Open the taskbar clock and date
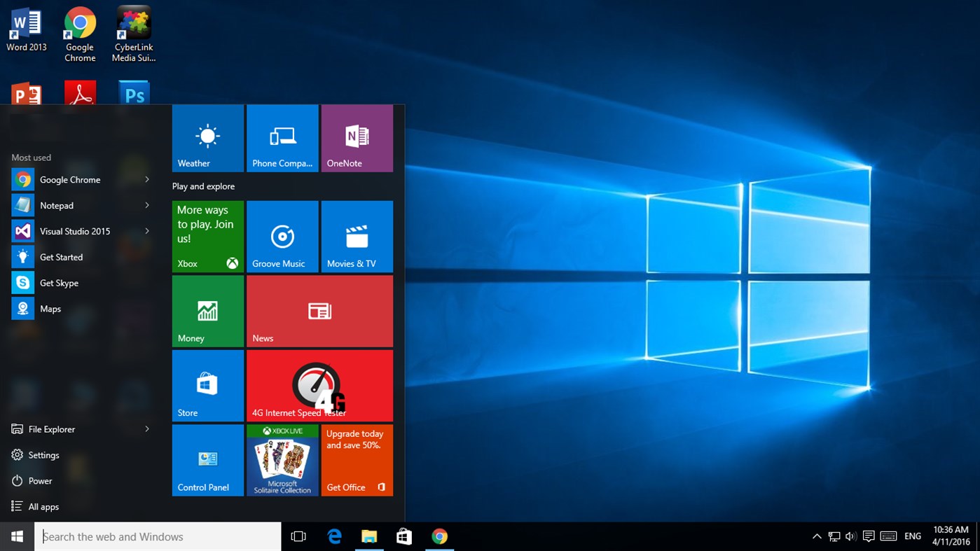 click(x=951, y=536)
